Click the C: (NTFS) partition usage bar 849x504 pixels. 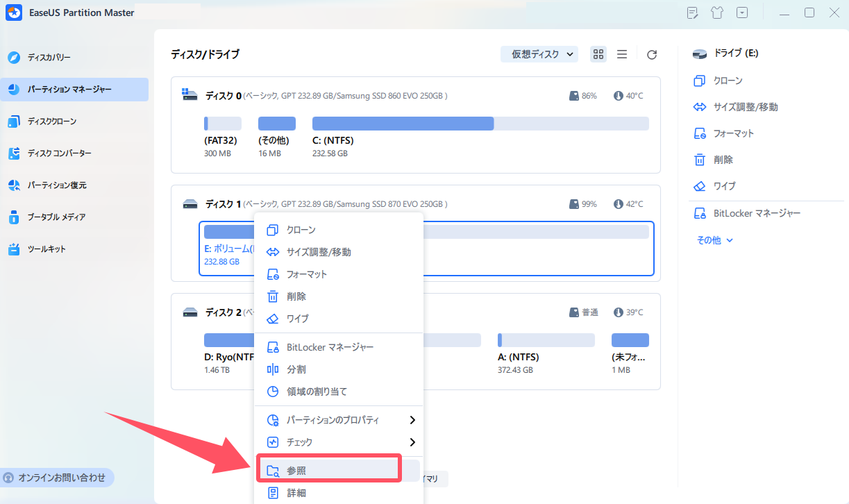[x=480, y=124]
